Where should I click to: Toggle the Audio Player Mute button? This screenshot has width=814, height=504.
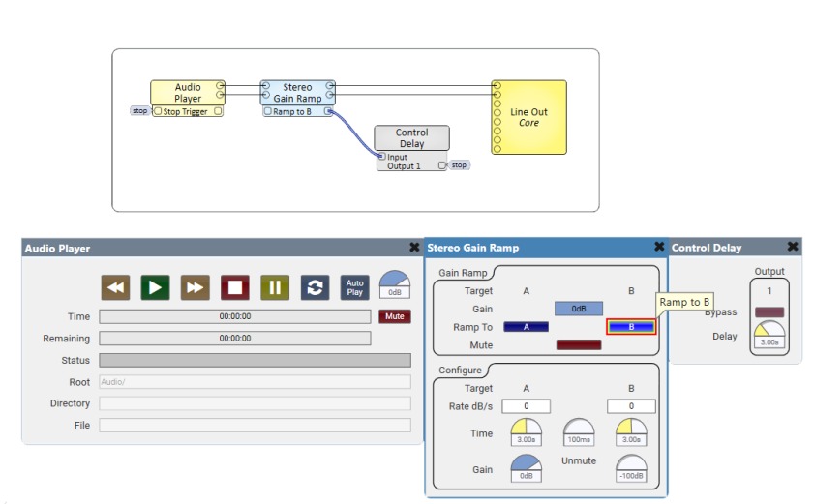pyautogui.click(x=395, y=316)
